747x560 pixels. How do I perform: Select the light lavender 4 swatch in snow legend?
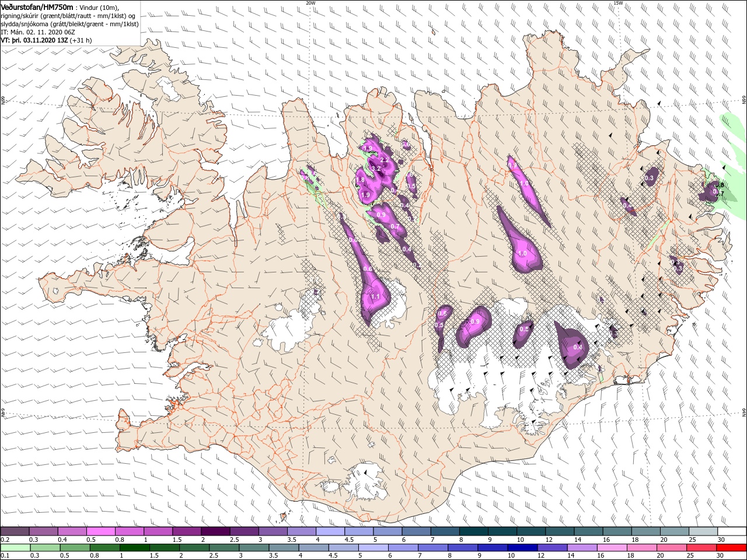click(x=330, y=531)
